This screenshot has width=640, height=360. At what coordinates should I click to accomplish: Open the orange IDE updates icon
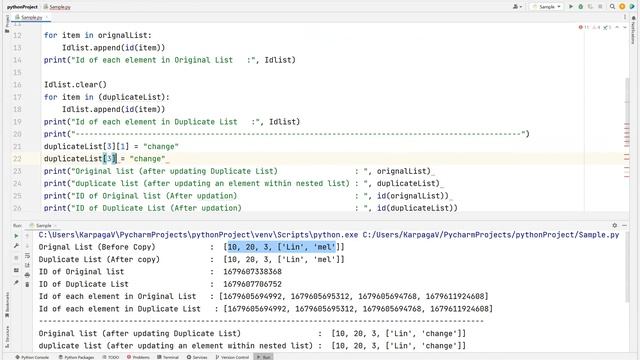pos(622,7)
